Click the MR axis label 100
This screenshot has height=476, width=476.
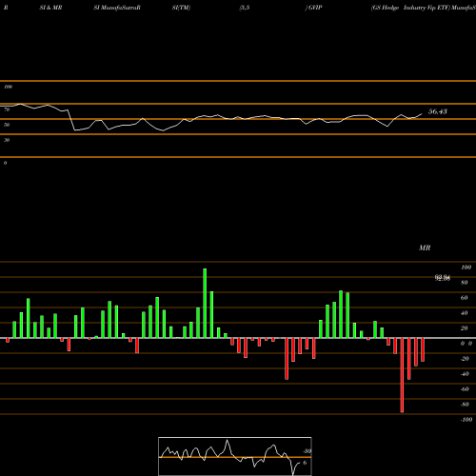(466, 268)
